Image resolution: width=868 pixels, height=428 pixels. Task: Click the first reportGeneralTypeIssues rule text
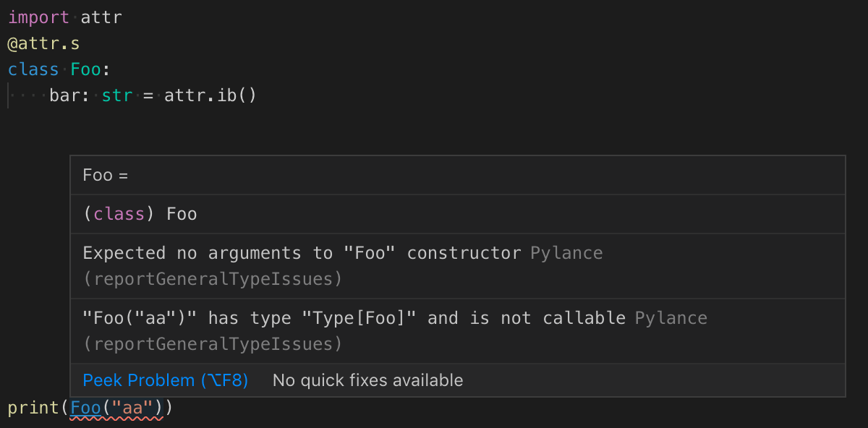213,279
